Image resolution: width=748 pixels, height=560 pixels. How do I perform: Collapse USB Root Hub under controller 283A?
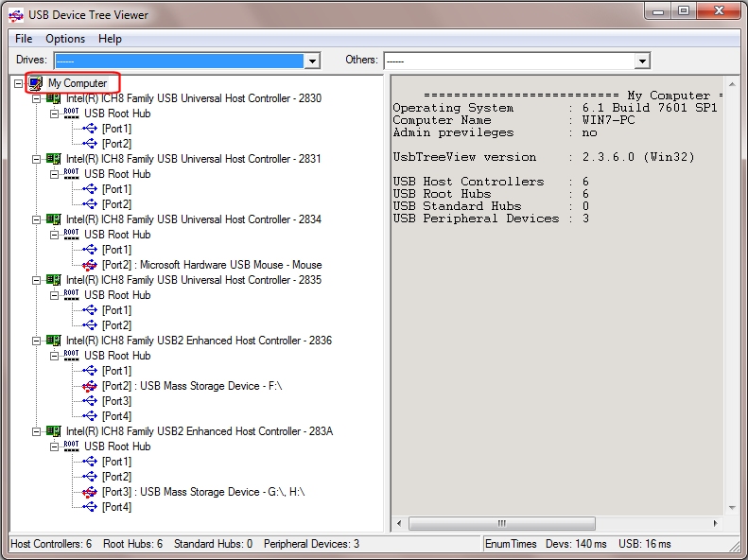coord(55,446)
